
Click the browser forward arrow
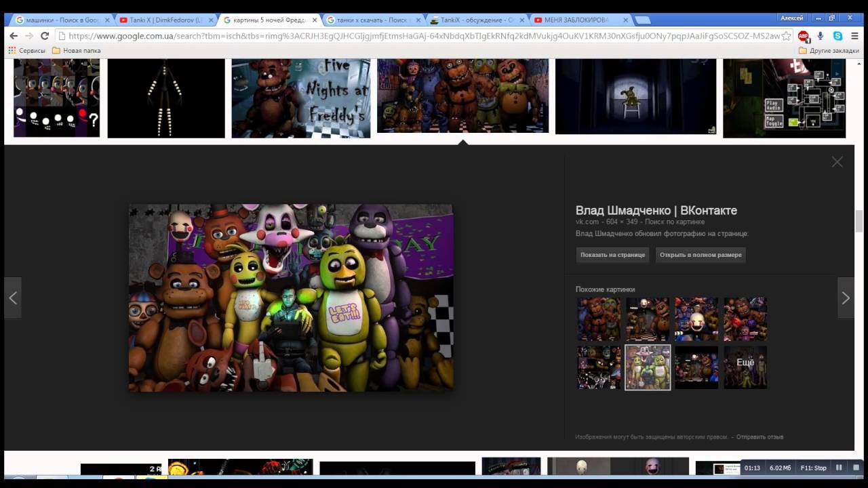(x=29, y=36)
